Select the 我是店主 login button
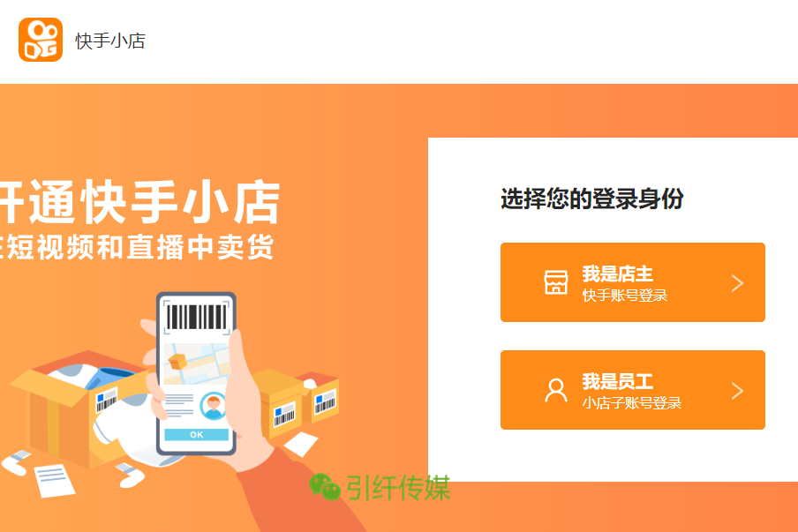The image size is (798, 532). [633, 282]
